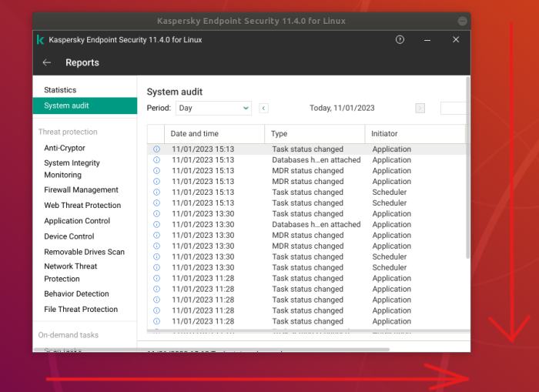This screenshot has height=392, width=539.
Task: Click the Kaspersky logo icon in title bar
Action: [40, 40]
